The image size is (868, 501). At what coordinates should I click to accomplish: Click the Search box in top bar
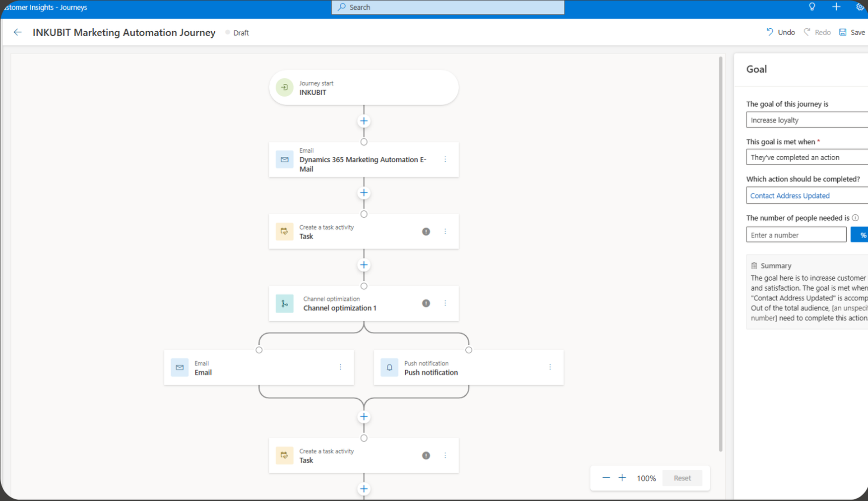[x=448, y=7]
